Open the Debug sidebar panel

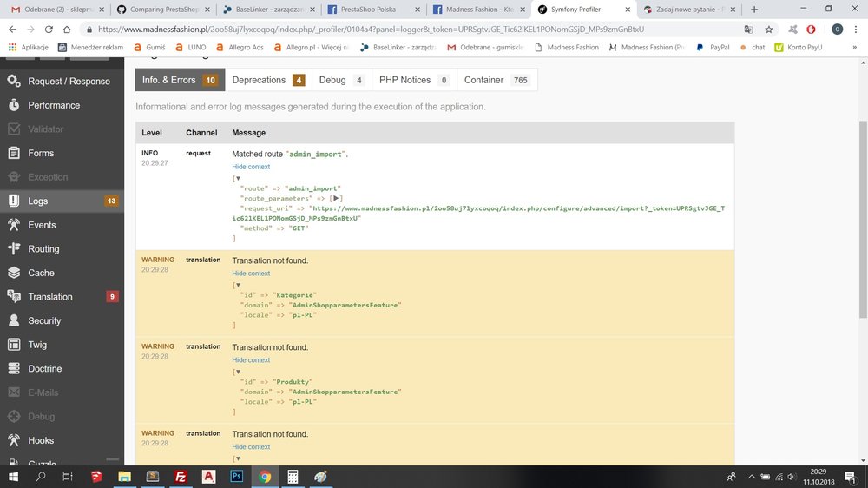point(62,417)
